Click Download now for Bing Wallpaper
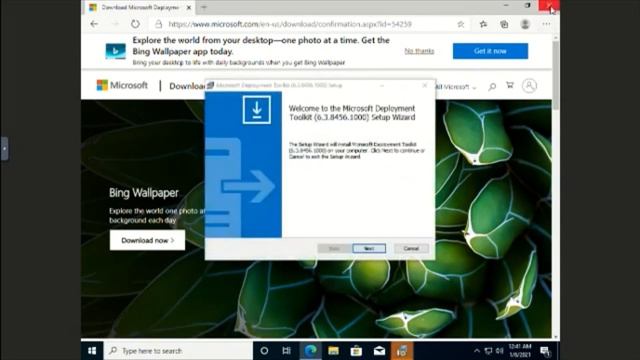The width and height of the screenshot is (640, 360). pos(147,240)
